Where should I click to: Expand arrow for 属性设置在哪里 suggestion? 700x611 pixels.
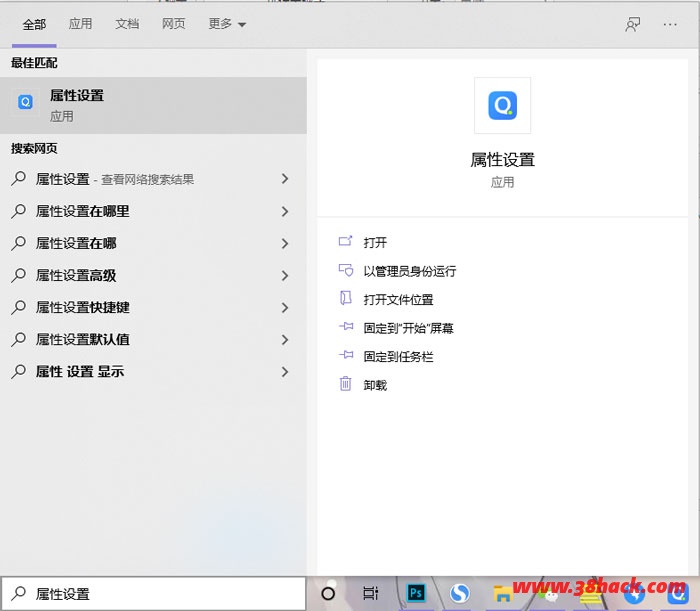point(285,211)
